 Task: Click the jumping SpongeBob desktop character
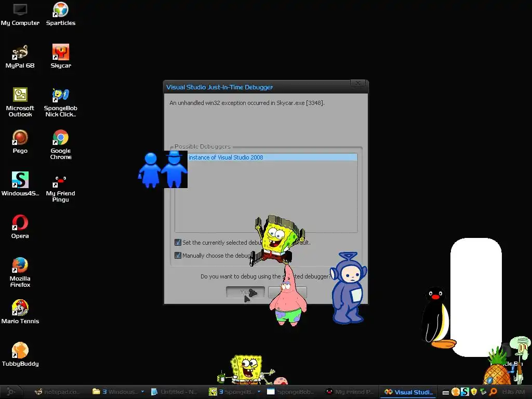(277, 240)
